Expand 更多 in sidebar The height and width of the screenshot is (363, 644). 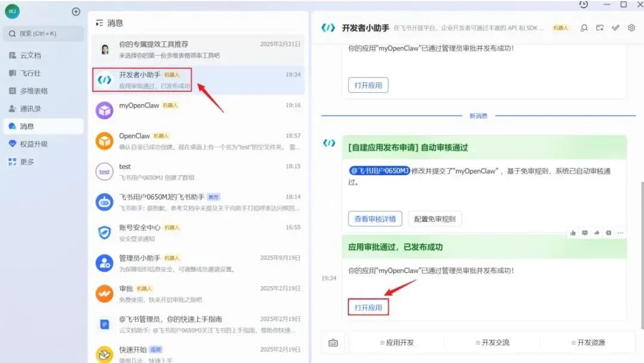pos(44,162)
